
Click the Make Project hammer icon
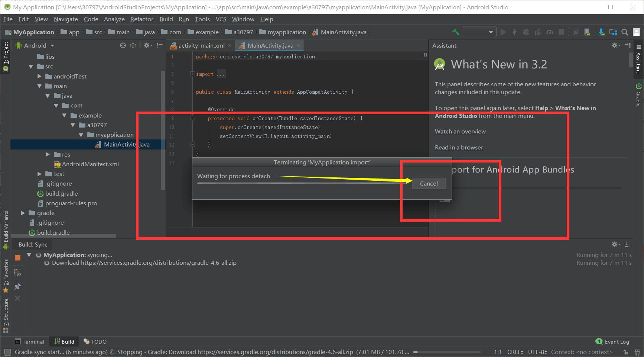tap(456, 32)
